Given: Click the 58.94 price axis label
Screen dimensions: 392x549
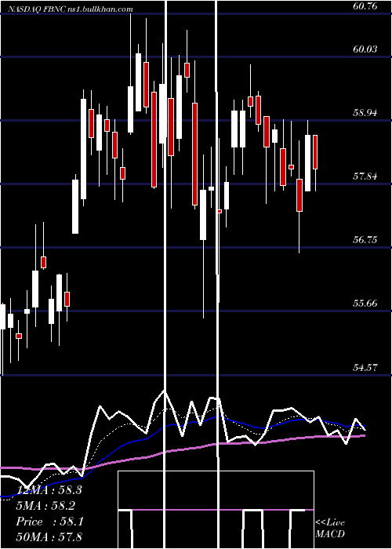Looking at the screenshot, I should [x=365, y=113].
